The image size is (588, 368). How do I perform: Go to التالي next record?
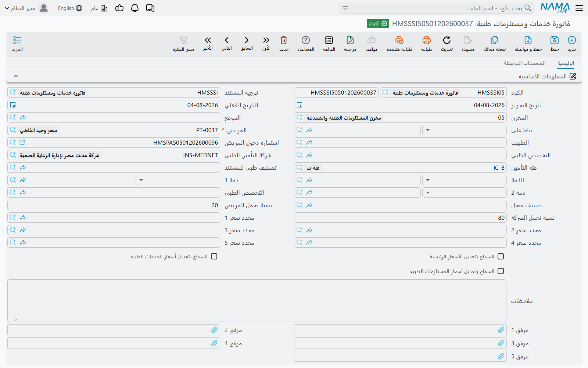[227, 40]
